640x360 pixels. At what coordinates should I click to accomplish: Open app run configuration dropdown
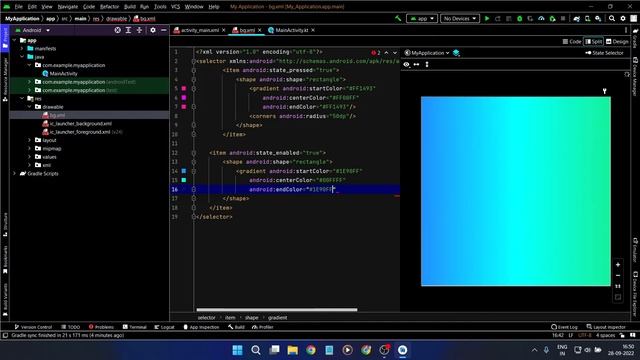coord(422,18)
